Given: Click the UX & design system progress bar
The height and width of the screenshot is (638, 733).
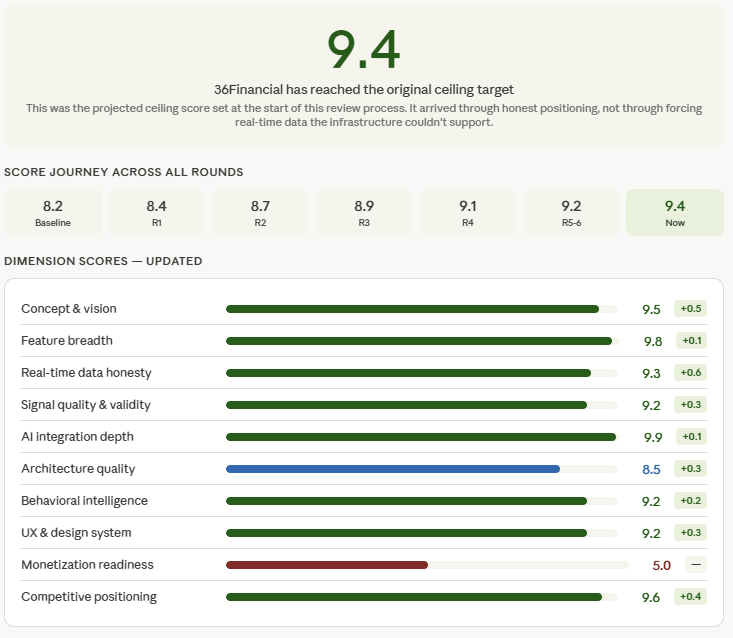Looking at the screenshot, I should click(422, 533).
